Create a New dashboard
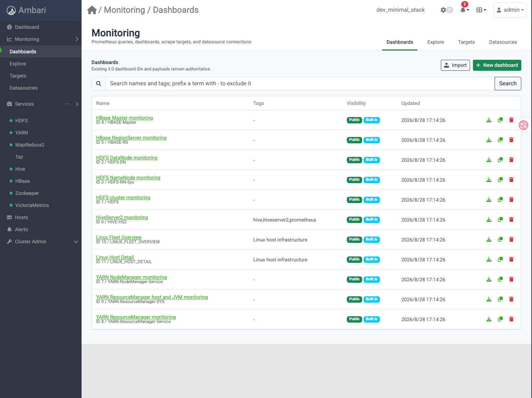This screenshot has height=398, width=532. coord(497,65)
